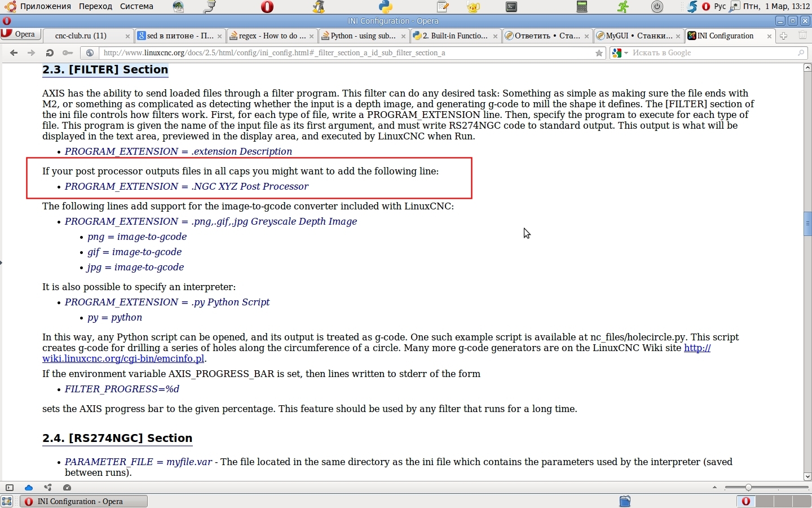This screenshot has width=812, height=508.
Task: Open Opera Unite icon in status bar
Action: click(48, 488)
